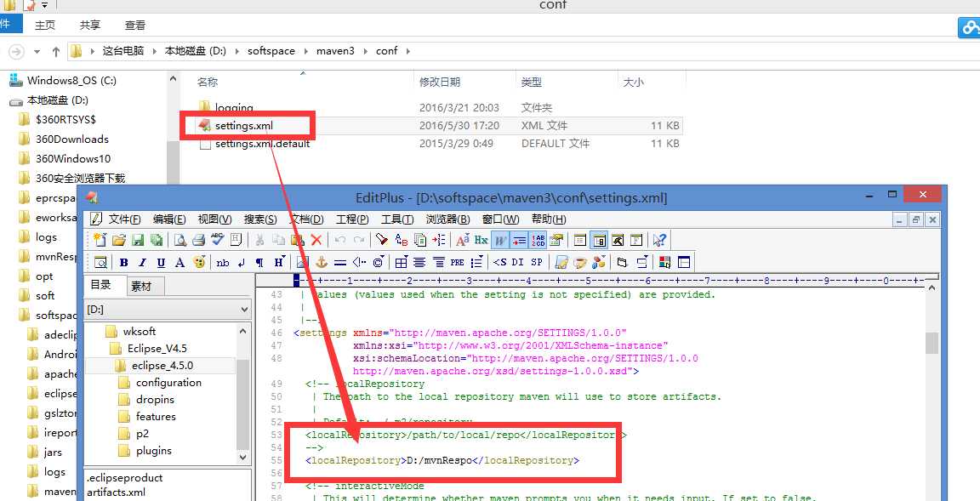Click maven3 in the Explorer address breadcrumb
This screenshot has width=980, height=501.
click(x=335, y=50)
